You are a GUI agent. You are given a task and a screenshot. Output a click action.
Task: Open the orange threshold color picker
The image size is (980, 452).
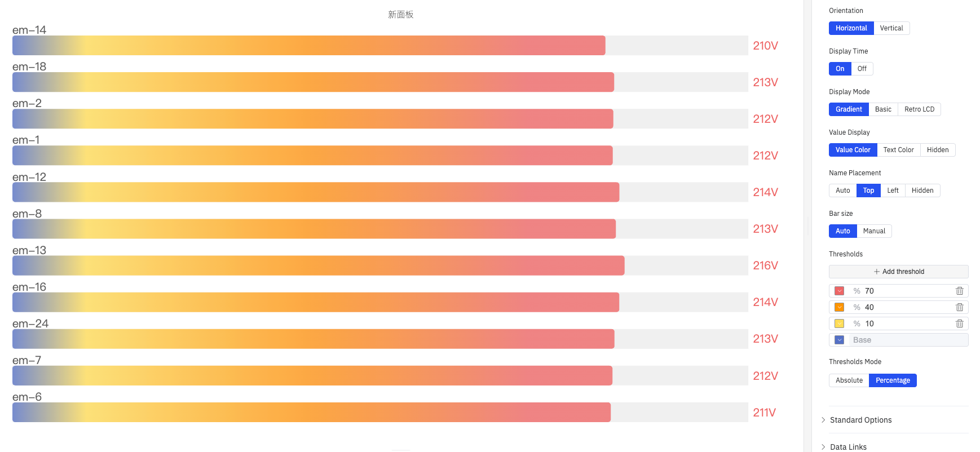point(839,307)
